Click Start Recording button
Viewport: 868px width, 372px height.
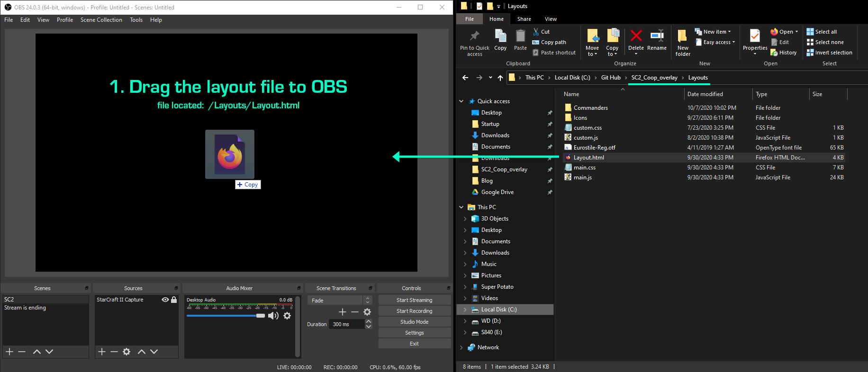[415, 311]
